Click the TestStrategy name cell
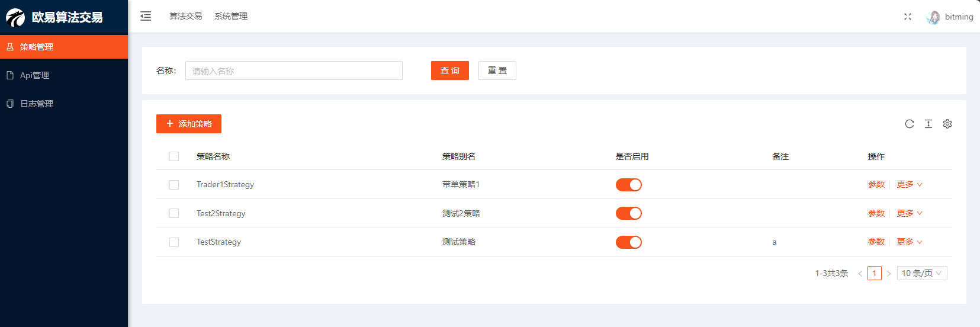 point(219,242)
